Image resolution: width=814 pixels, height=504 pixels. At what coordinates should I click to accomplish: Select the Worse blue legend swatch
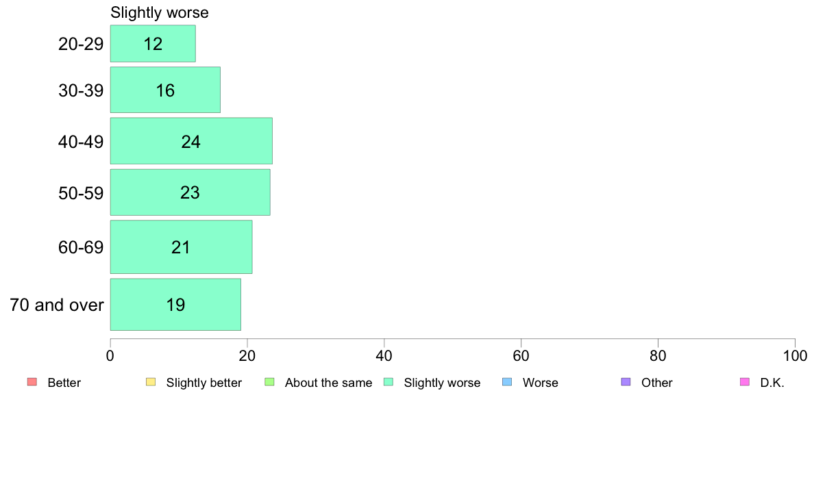507,382
